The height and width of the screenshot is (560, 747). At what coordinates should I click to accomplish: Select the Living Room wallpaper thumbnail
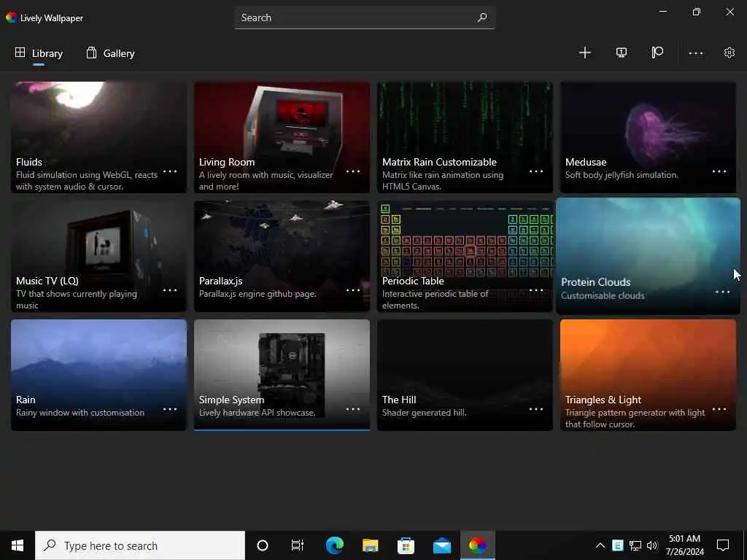(282, 137)
